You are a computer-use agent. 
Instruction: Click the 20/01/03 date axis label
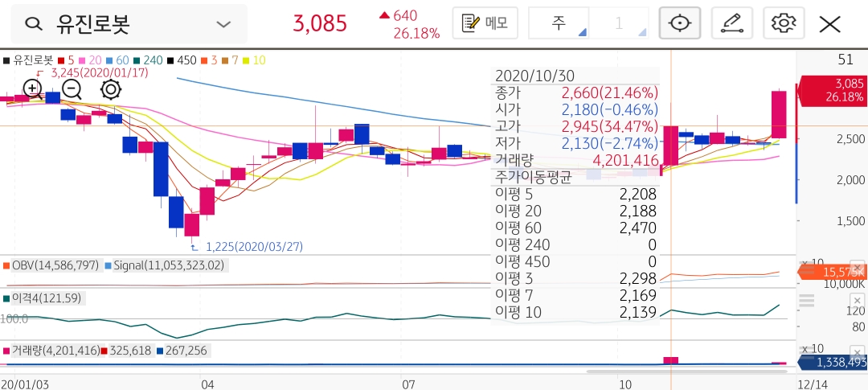coord(23,384)
